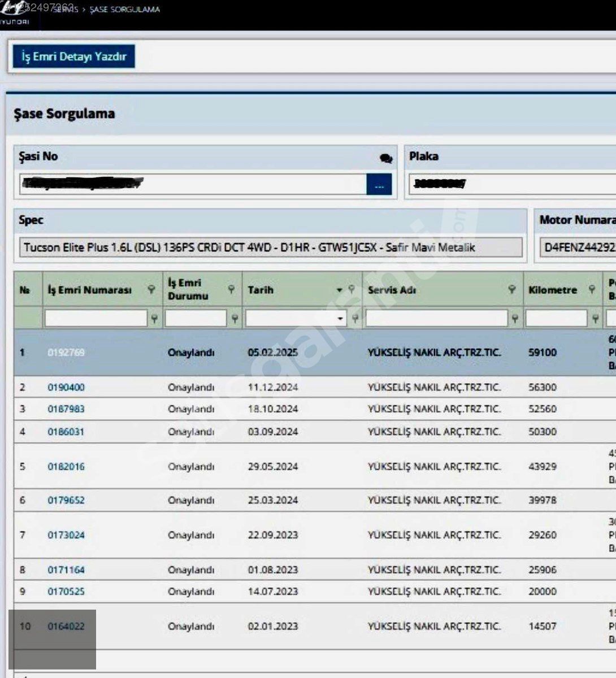Viewport: 616px width, 678px height.
Task: Click the ŞASE SORGULAMA breadcrumb
Action: click(124, 10)
